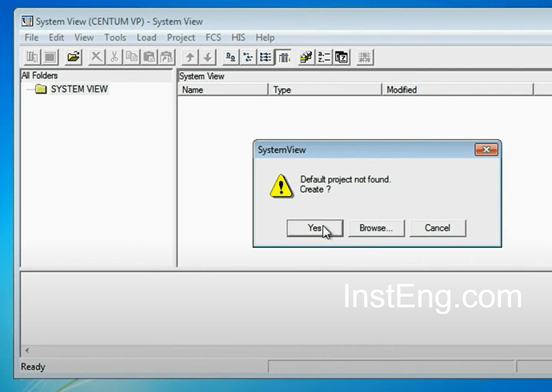Click the "Ready" status bar text
This screenshot has width=552, height=392.
tap(33, 366)
